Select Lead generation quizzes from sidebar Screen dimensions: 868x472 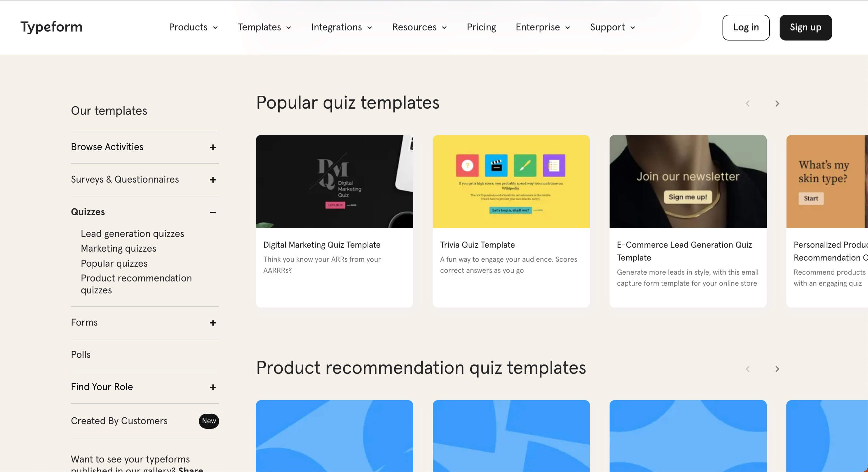[133, 234]
